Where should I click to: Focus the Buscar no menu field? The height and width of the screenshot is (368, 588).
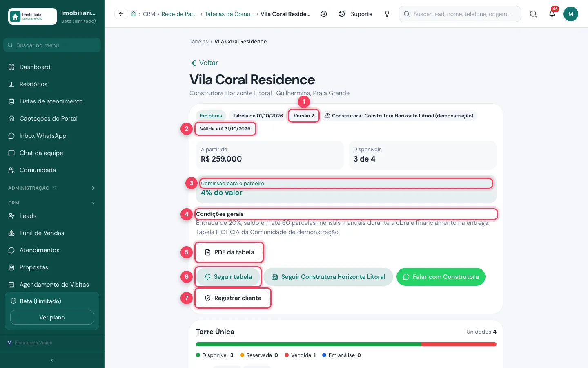[x=52, y=45]
